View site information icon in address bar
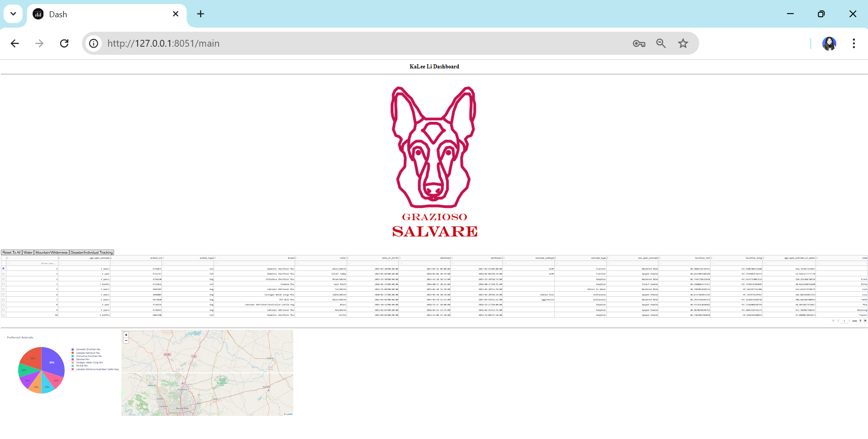This screenshot has width=868, height=439. click(x=94, y=43)
